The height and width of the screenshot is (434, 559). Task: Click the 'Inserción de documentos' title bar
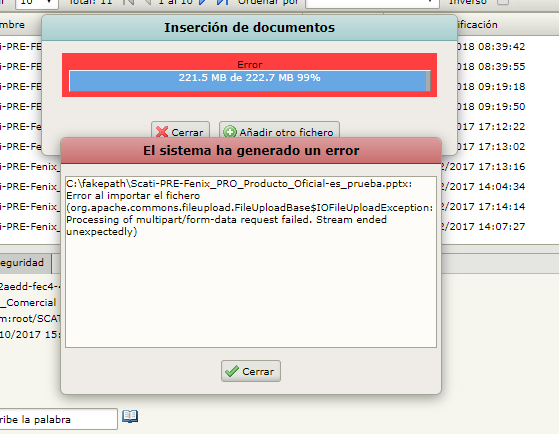[250, 27]
